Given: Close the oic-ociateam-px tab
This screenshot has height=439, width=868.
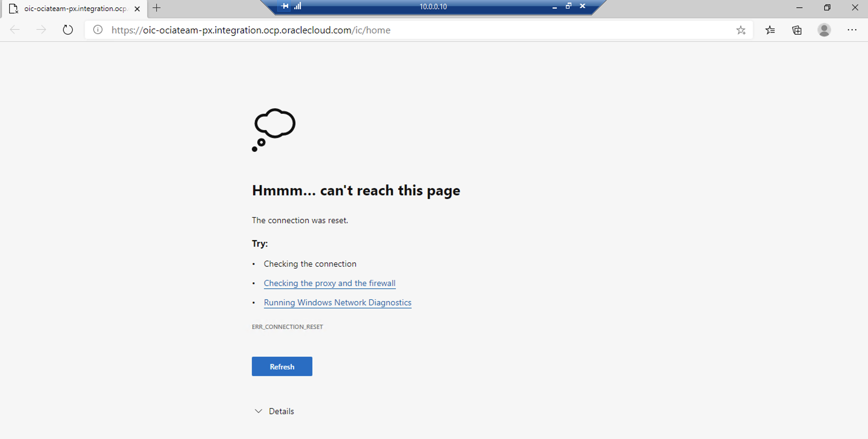Looking at the screenshot, I should click(137, 9).
